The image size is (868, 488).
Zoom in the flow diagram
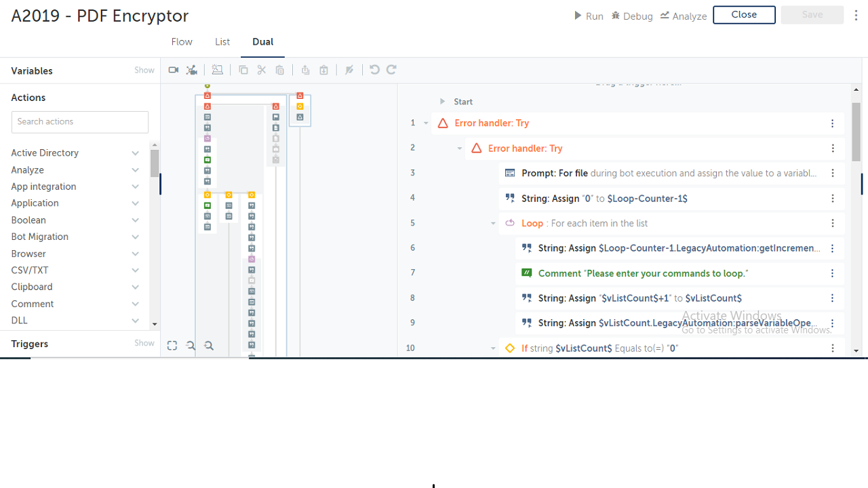click(209, 346)
